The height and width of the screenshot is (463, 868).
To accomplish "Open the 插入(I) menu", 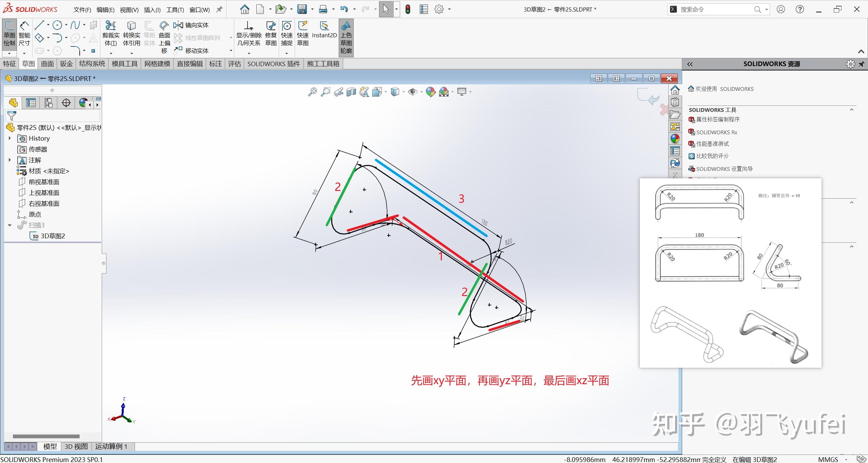I will point(152,9).
